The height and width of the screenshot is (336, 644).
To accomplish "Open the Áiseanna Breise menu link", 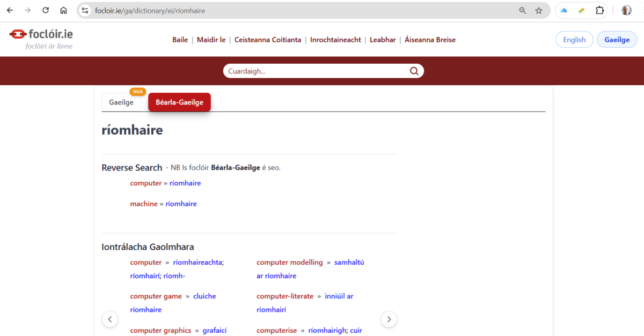I will coord(430,40).
